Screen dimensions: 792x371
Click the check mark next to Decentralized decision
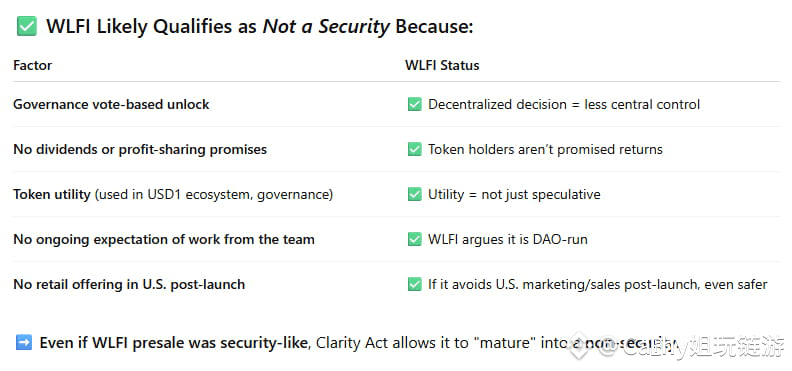click(414, 104)
